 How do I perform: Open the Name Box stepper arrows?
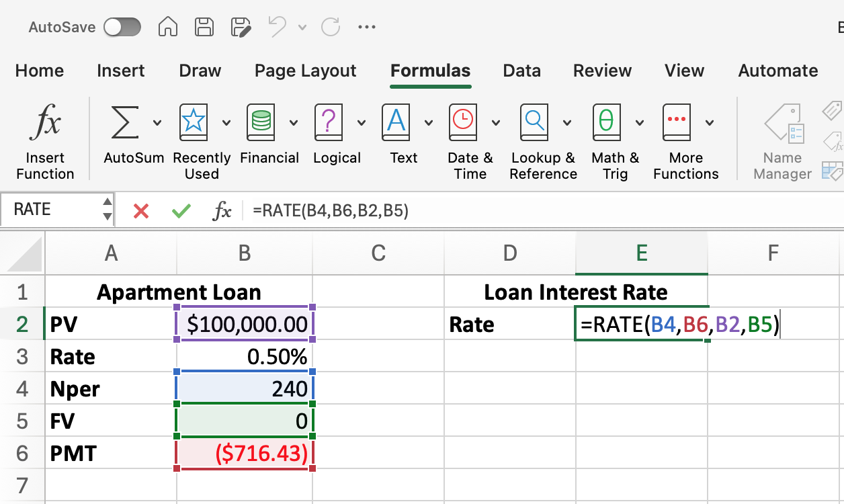[x=107, y=210]
